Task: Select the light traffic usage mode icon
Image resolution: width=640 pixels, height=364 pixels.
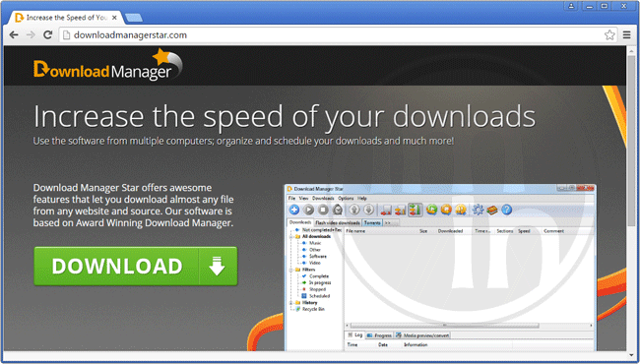Action: [386, 210]
